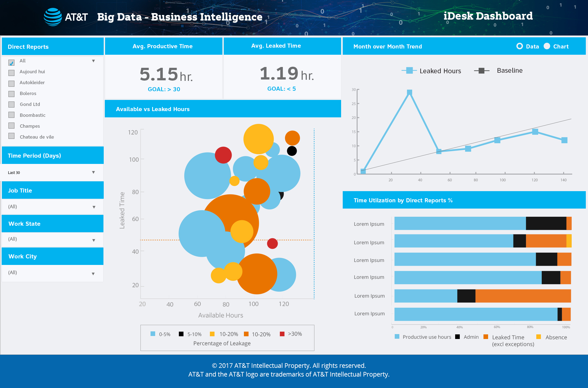
Task: Click the >30% red leakage swatch
Action: click(282, 334)
